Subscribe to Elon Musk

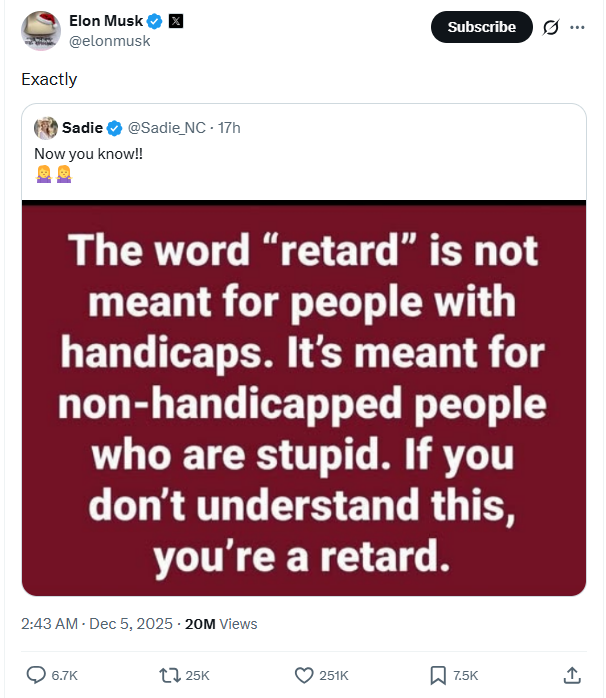pos(481,27)
